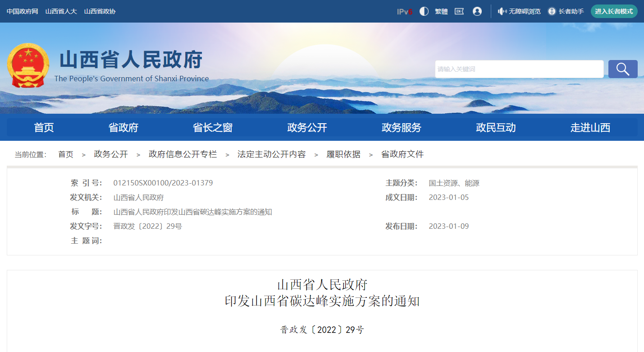Open the user account icon

(477, 11)
